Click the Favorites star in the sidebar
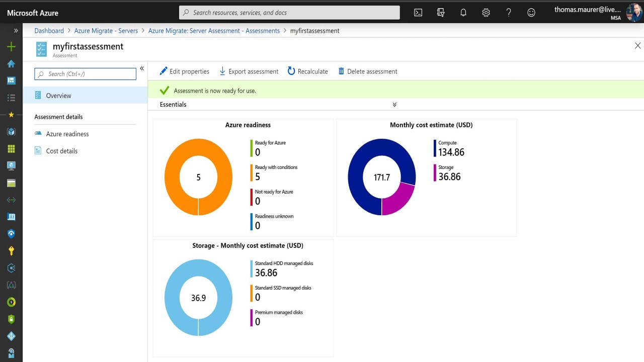644x362 pixels. pos(11,115)
